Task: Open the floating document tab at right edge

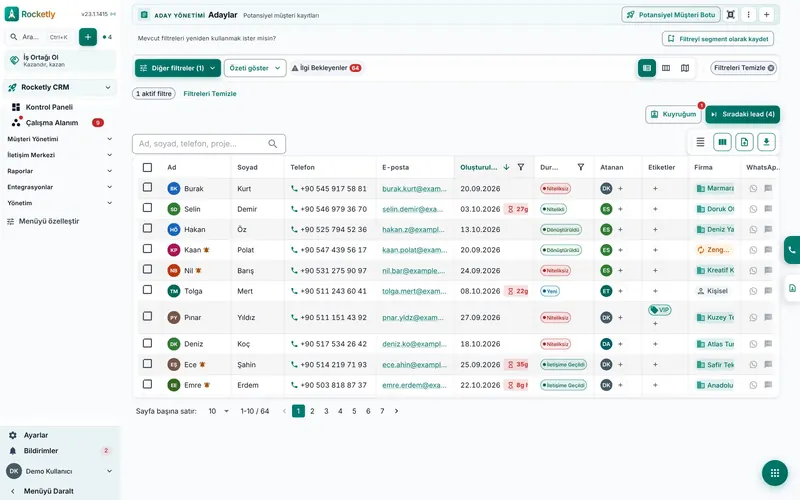Action: 792,288
